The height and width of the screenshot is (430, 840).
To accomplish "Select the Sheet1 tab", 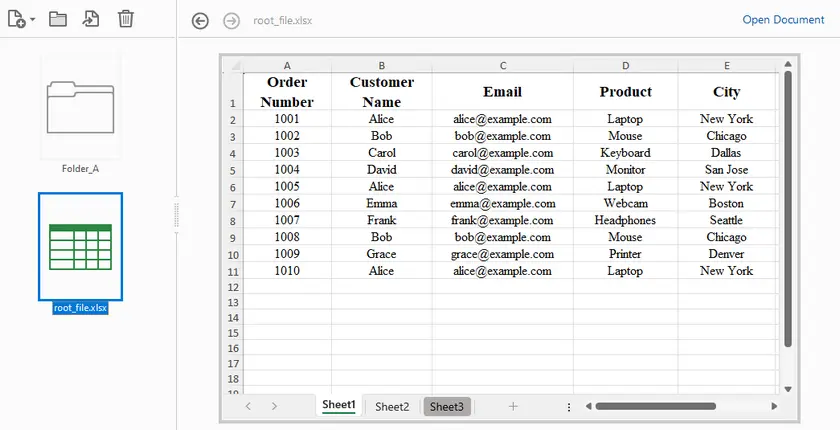I will point(338,406).
